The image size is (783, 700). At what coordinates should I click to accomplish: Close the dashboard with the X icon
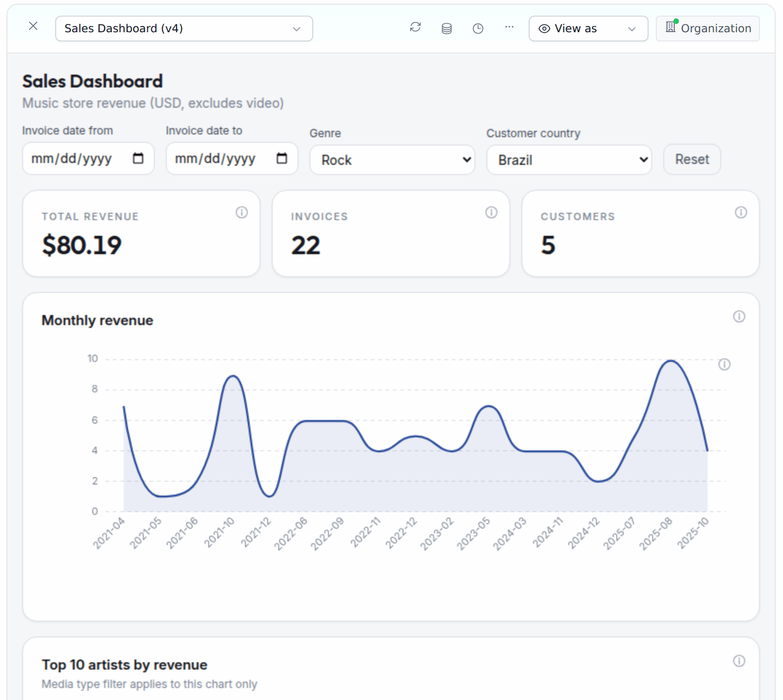pyautogui.click(x=33, y=26)
